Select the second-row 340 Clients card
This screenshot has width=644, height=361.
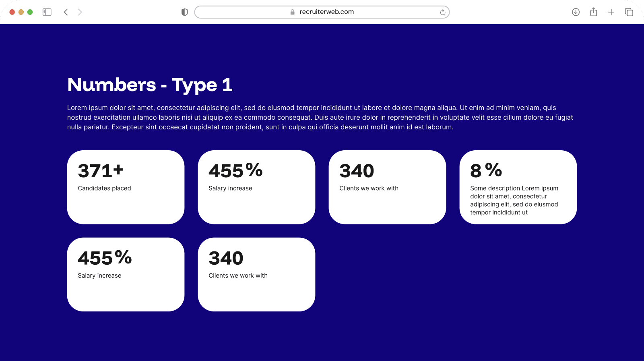point(256,274)
